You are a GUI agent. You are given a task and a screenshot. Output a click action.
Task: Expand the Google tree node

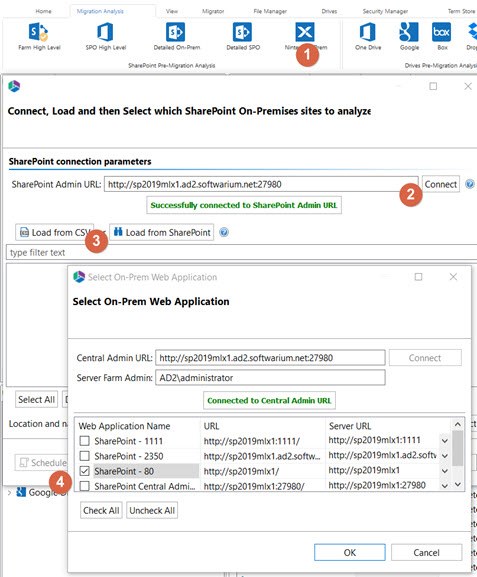pos(10,492)
